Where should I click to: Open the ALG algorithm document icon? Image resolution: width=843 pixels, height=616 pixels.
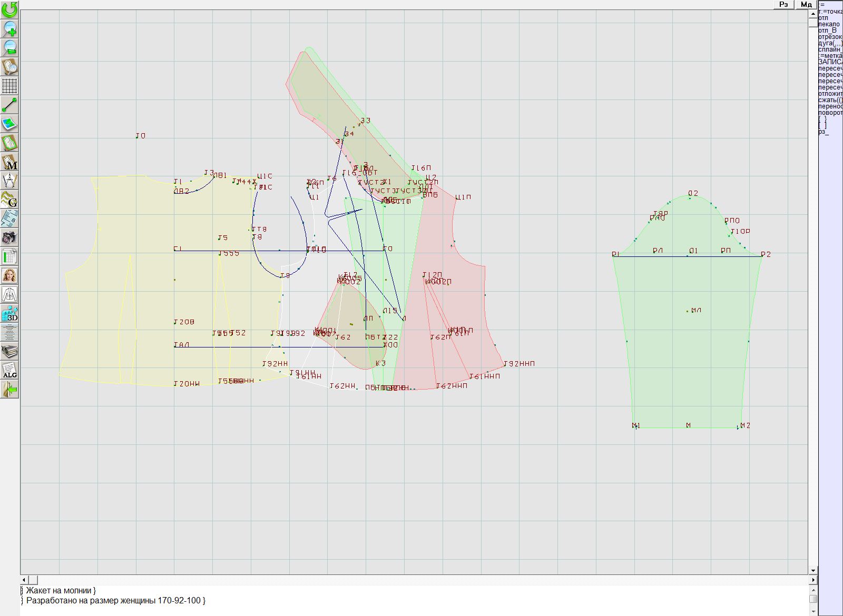pos(9,370)
